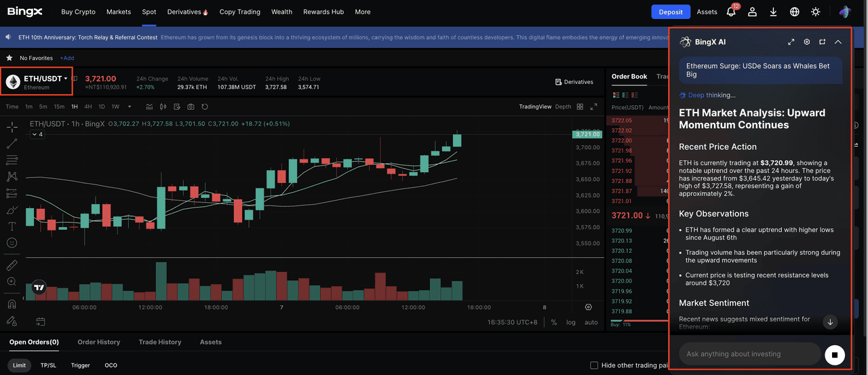Start new BingX AI chat
Viewport: 868px width, 375px height.
tap(823, 42)
